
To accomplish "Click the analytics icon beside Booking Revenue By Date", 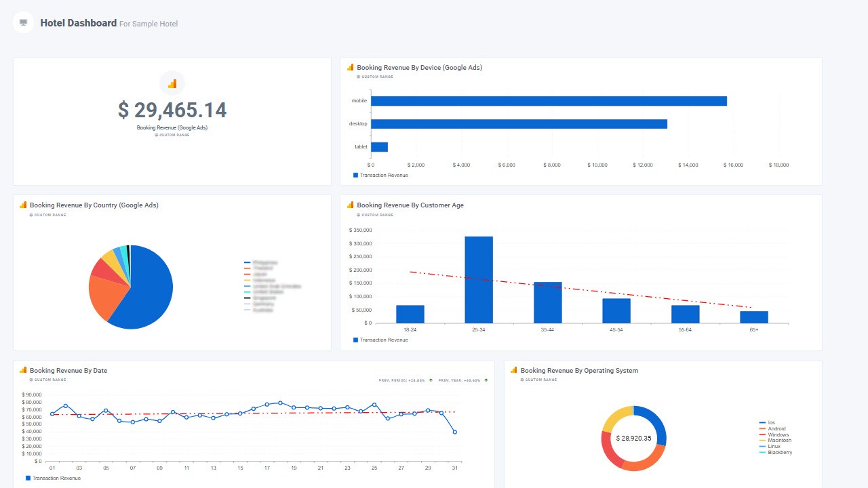I will point(23,370).
